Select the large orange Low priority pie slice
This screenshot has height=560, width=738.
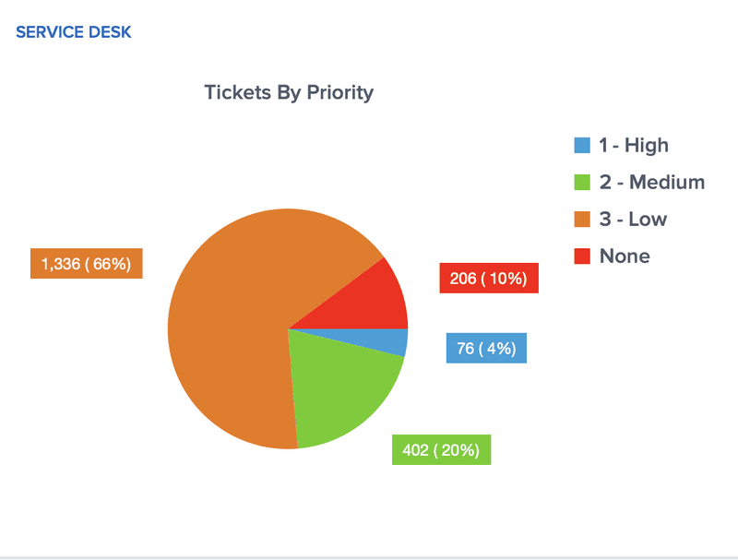[231, 314]
